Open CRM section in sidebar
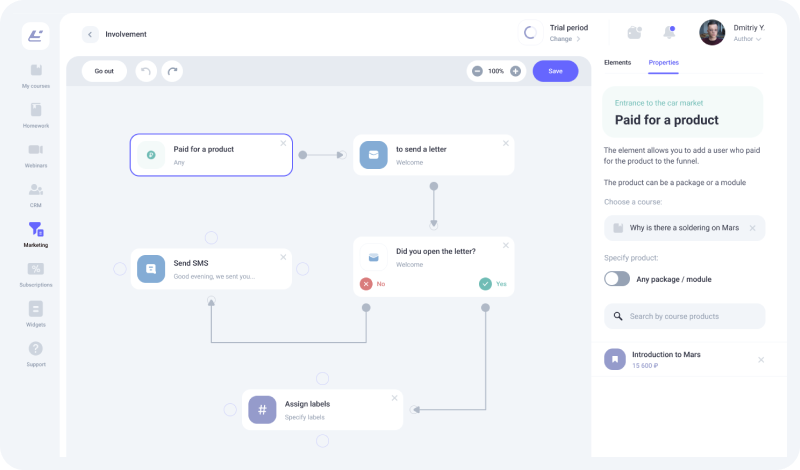Image resolution: width=800 pixels, height=470 pixels. coord(36,194)
